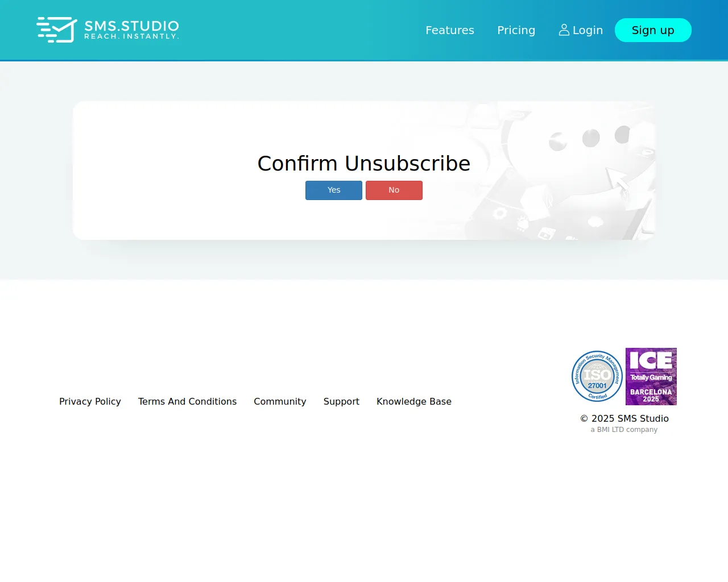Image resolution: width=728 pixels, height=582 pixels.
Task: Open the Features menu item
Action: point(449,30)
